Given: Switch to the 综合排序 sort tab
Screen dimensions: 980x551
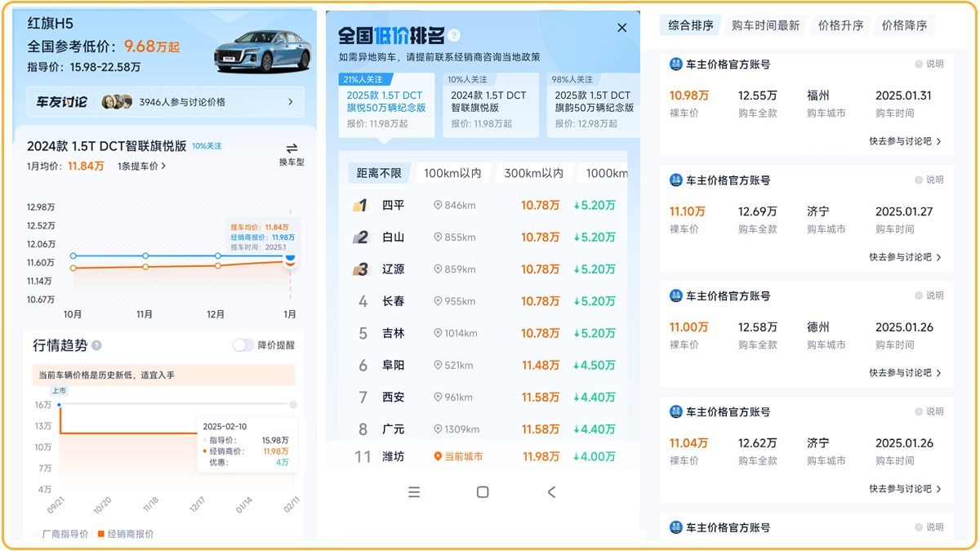Looking at the screenshot, I should pos(690,25).
